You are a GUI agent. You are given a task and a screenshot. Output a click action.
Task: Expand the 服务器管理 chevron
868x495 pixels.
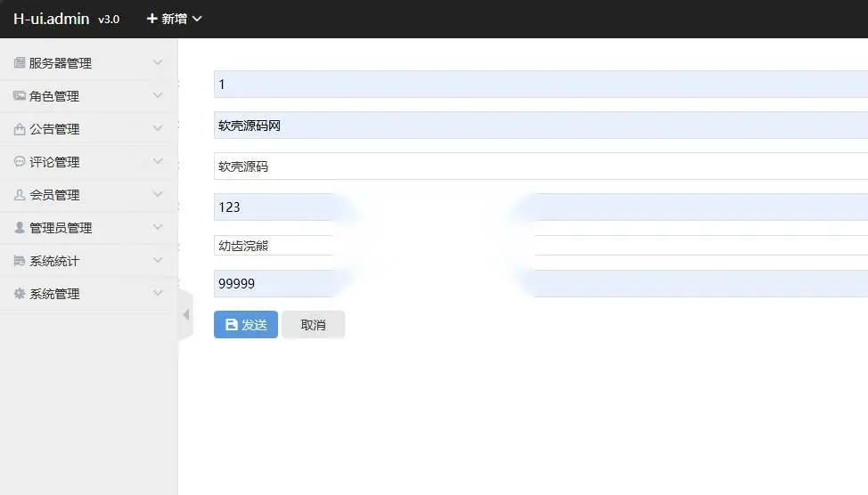click(x=158, y=62)
